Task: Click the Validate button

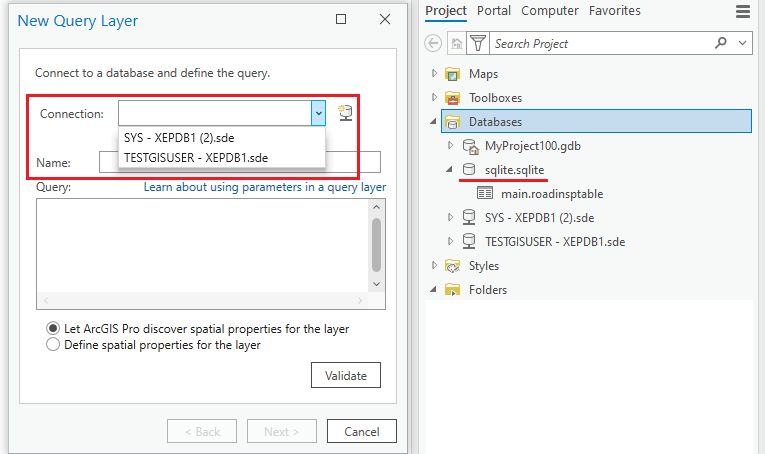Action: (x=346, y=375)
